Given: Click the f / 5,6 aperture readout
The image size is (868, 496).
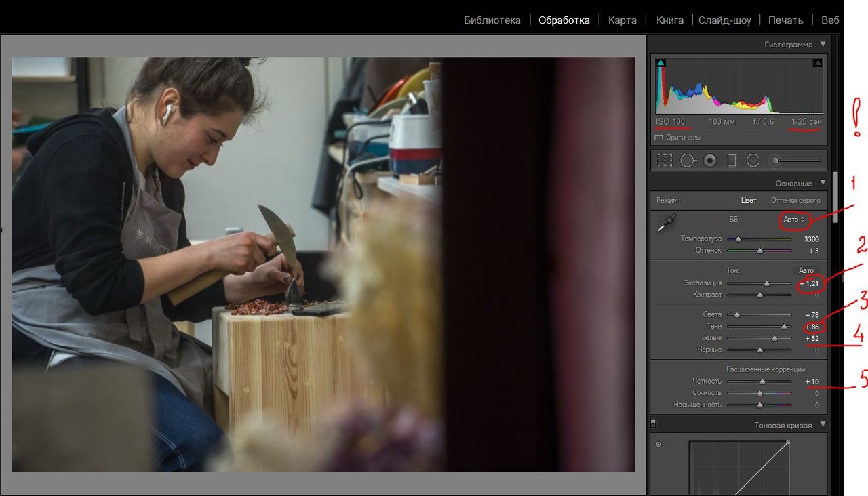Looking at the screenshot, I should 762,121.
